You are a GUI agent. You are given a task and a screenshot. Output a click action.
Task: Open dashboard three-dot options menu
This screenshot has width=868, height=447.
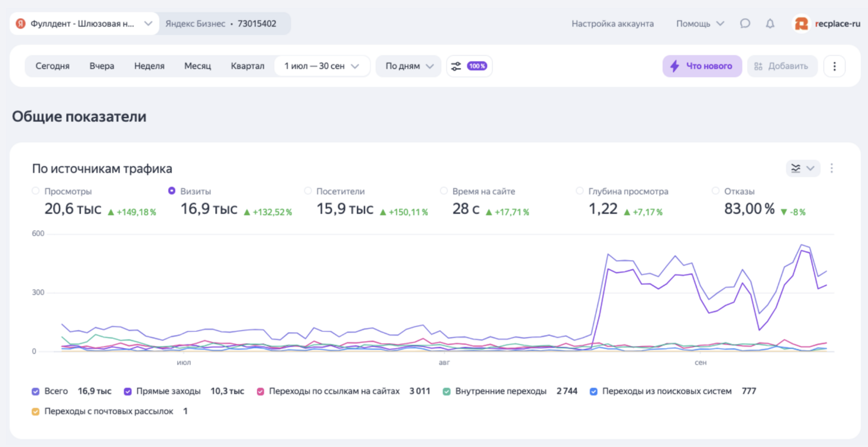[834, 66]
